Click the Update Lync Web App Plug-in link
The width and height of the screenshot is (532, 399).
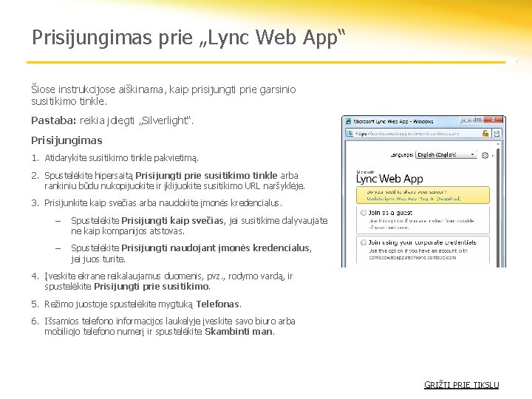[414, 199]
